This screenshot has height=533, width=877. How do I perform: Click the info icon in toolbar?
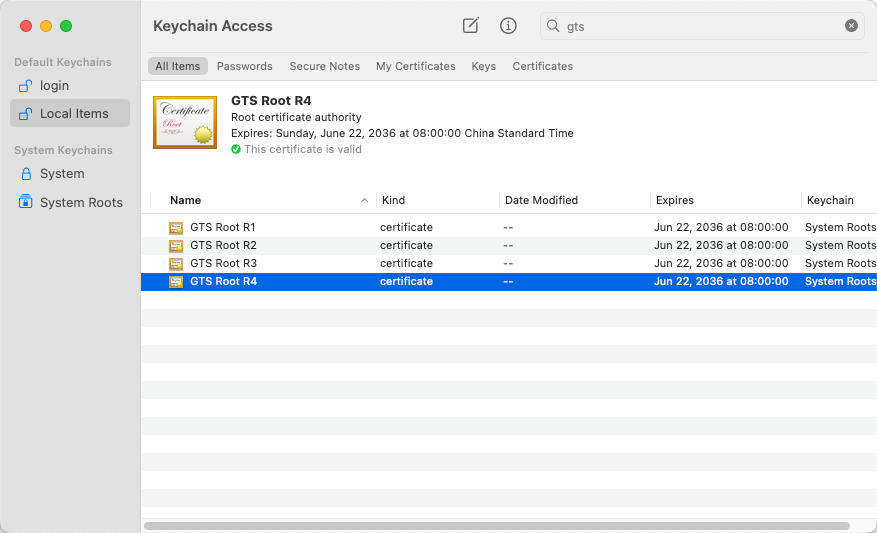pos(508,26)
